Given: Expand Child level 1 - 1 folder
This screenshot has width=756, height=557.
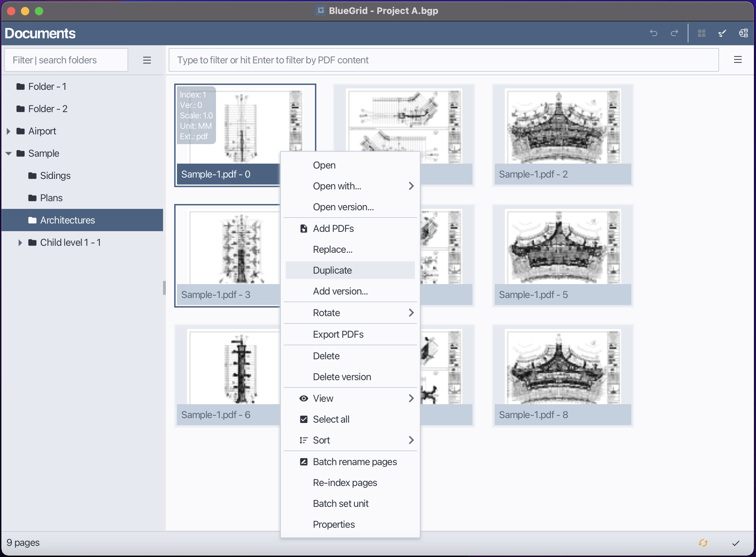Looking at the screenshot, I should [x=20, y=243].
